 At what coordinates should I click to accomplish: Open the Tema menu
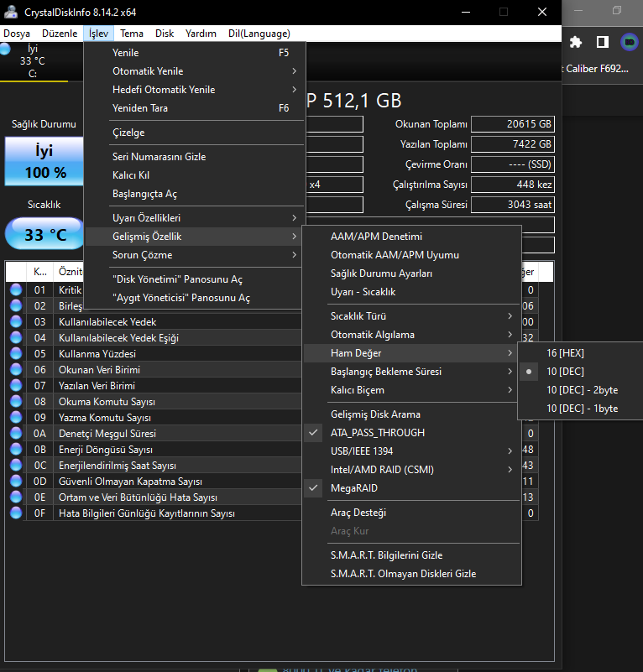click(132, 34)
